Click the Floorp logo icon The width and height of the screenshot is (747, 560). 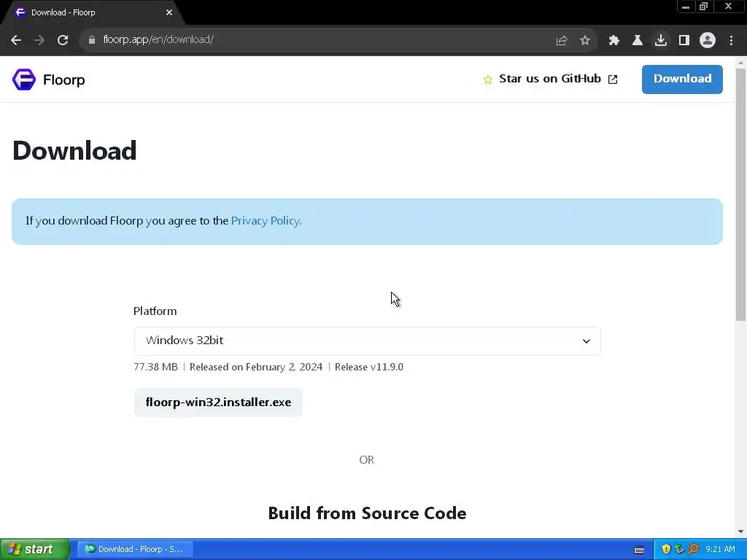point(24,79)
